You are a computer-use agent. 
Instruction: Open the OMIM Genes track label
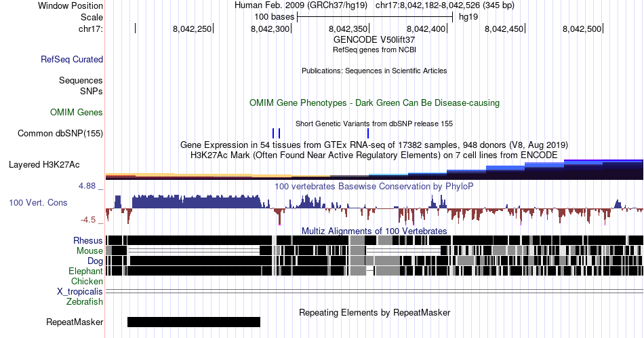click(x=77, y=112)
